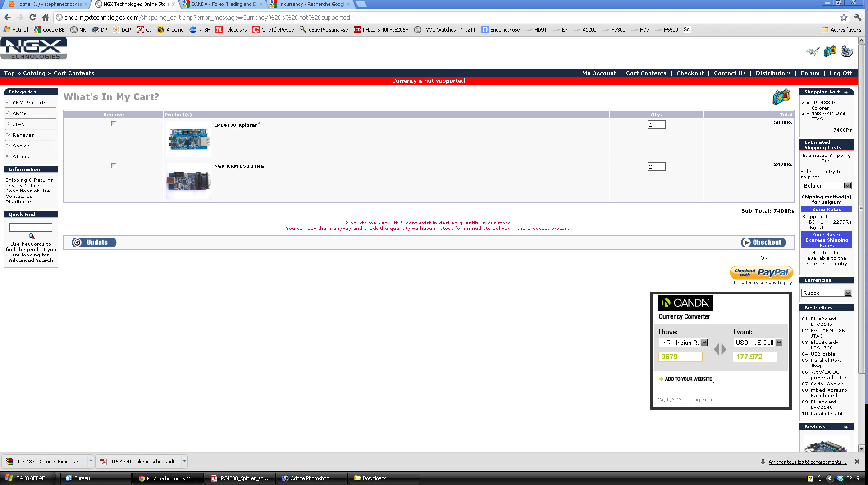Open Chrome wrench settings menu

858,18
